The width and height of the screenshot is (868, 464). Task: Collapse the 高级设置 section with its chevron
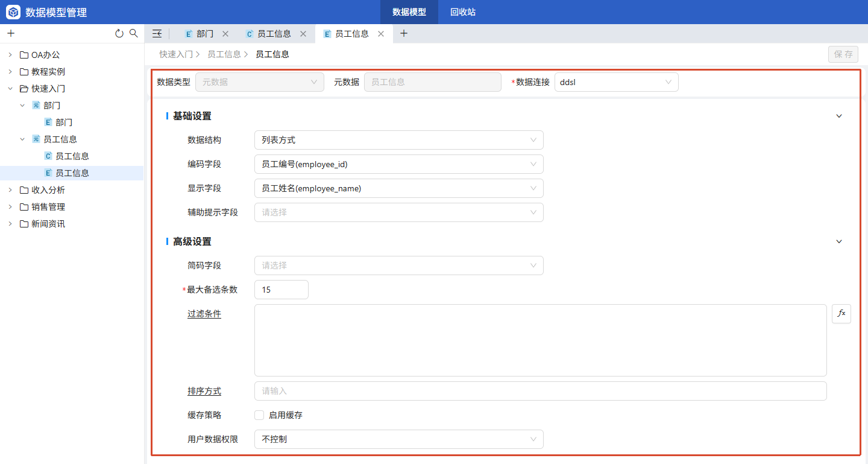(x=839, y=241)
